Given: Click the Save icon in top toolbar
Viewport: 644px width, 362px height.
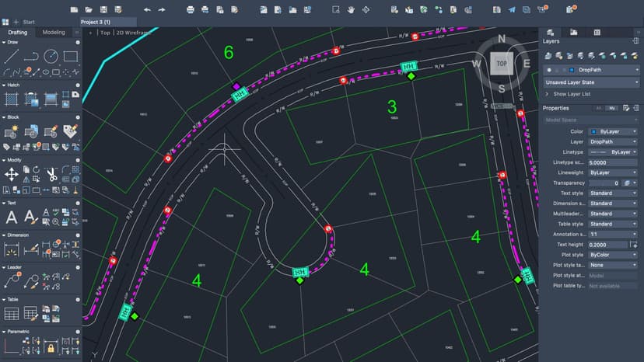Looking at the screenshot, I should tap(103, 10).
